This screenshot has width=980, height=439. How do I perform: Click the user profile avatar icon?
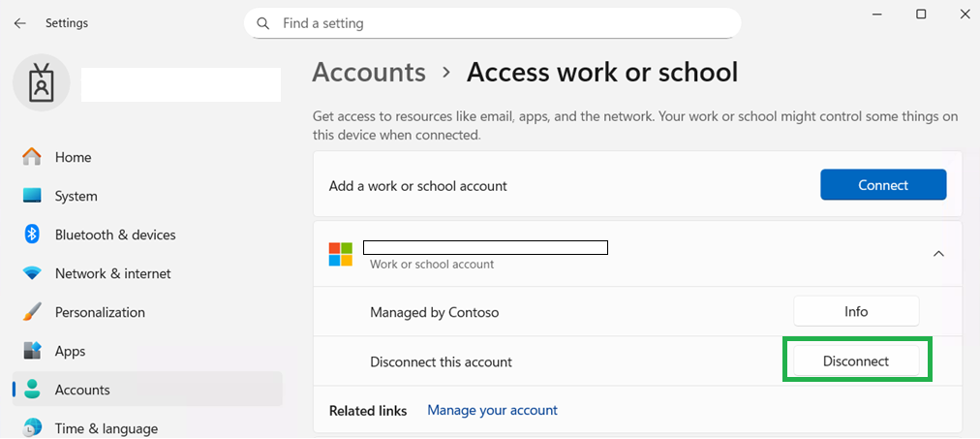click(41, 83)
